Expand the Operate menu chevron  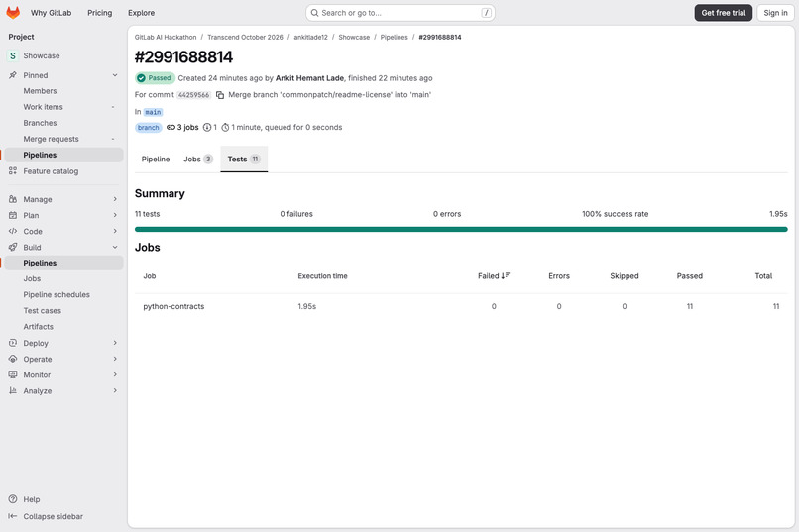coord(115,359)
